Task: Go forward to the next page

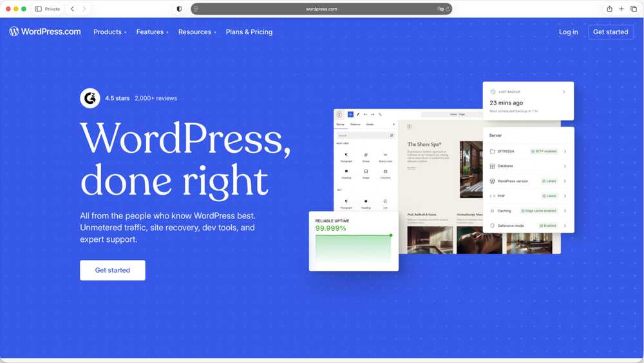Action: coord(84,8)
